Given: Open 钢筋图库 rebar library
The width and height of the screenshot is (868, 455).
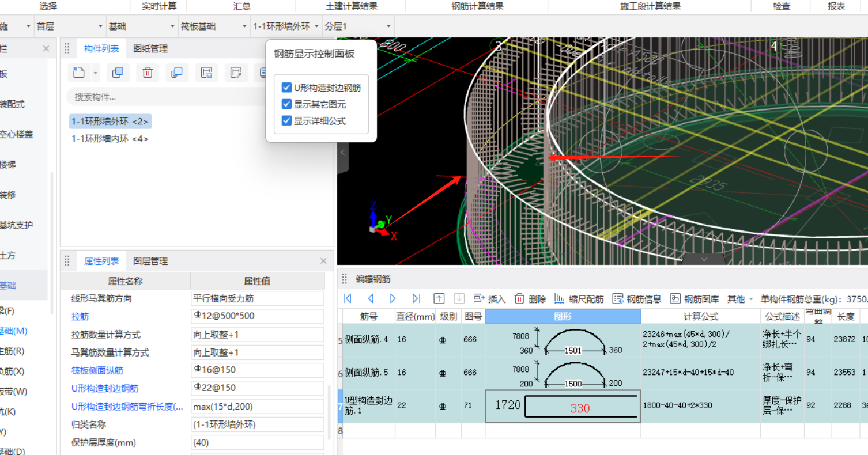Looking at the screenshot, I should pos(695,299).
